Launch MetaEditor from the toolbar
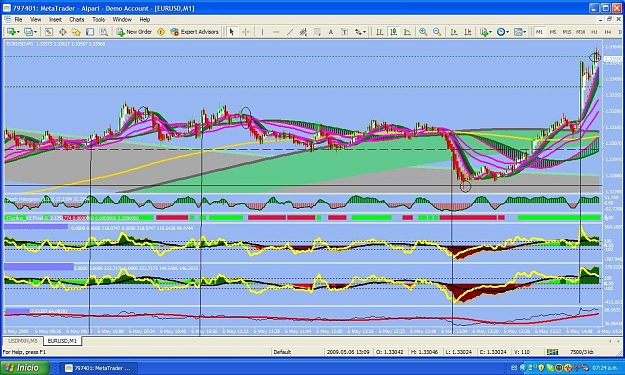 161,32
